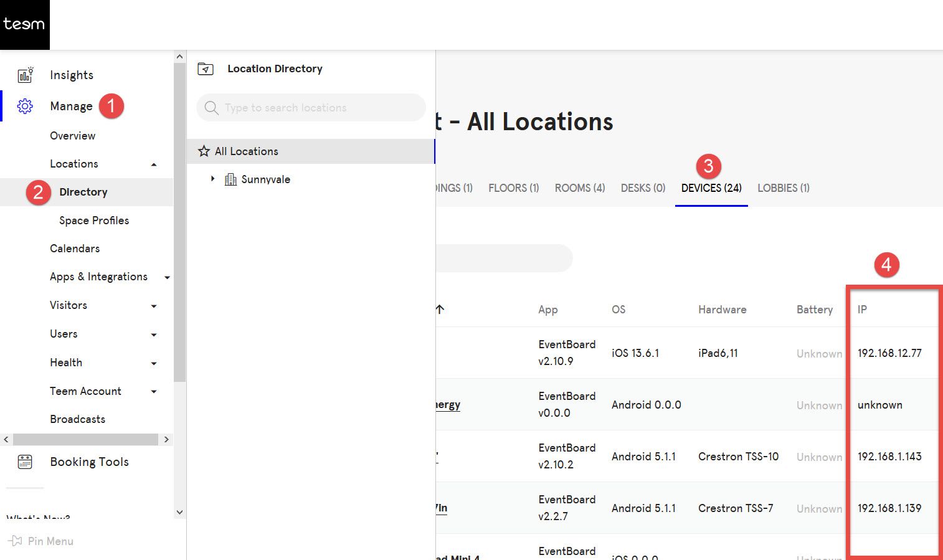Screen dimensions: 943x560
Task: Expand the Apps & Integrations submenu
Action: [167, 277]
